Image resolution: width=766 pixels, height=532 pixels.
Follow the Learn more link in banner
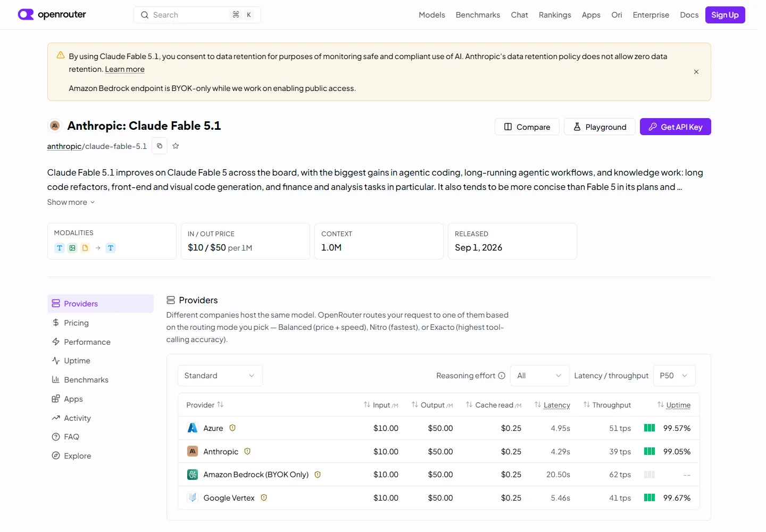tap(124, 69)
